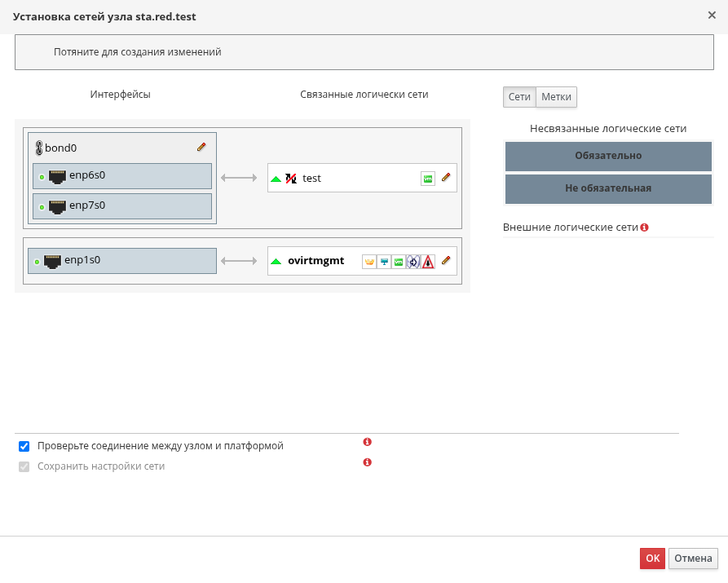Click the management crown icon on ovirtmgmt

(369, 262)
